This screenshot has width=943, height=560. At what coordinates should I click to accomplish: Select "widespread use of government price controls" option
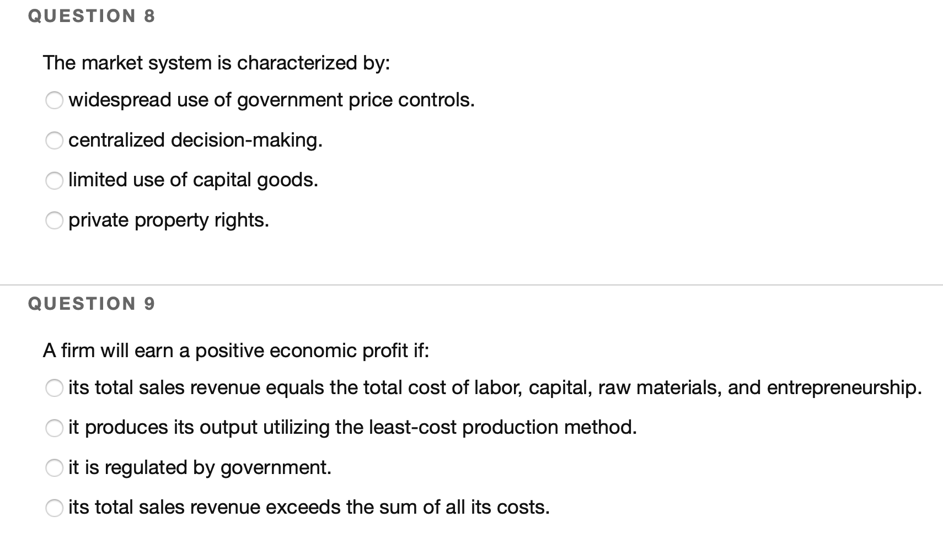55,101
